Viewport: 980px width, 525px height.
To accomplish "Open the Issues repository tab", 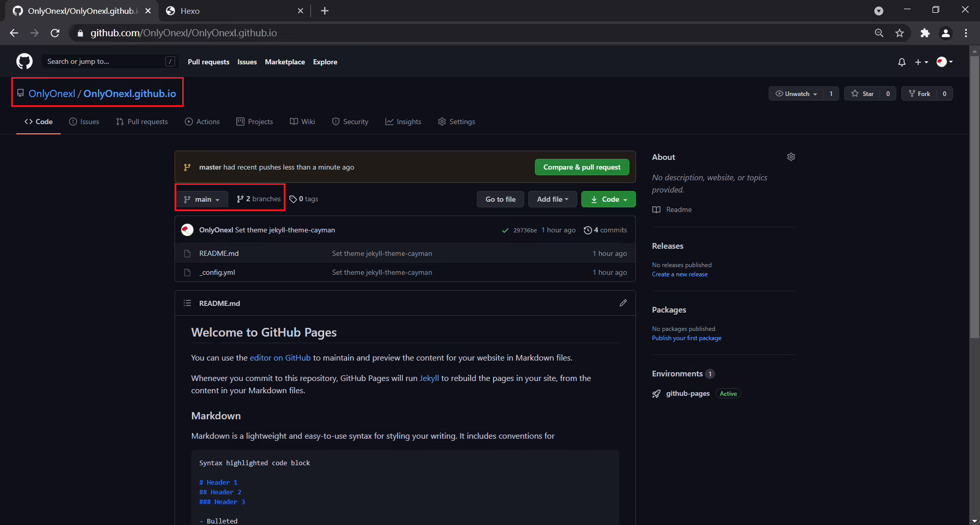I will [84, 122].
